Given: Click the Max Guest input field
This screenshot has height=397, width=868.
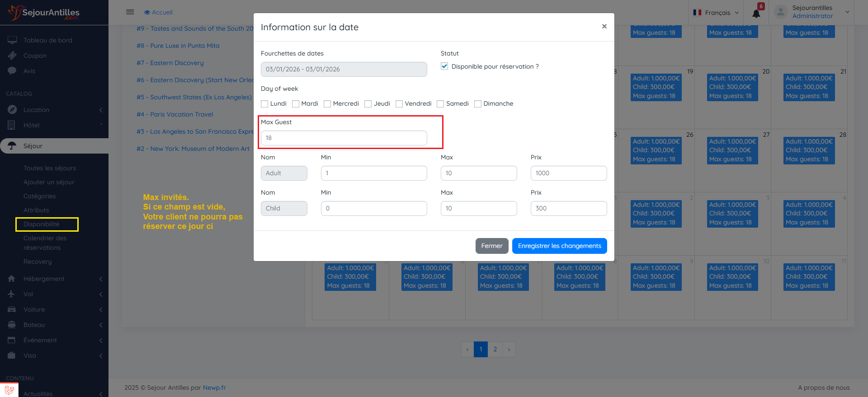Looking at the screenshot, I should tap(344, 138).
